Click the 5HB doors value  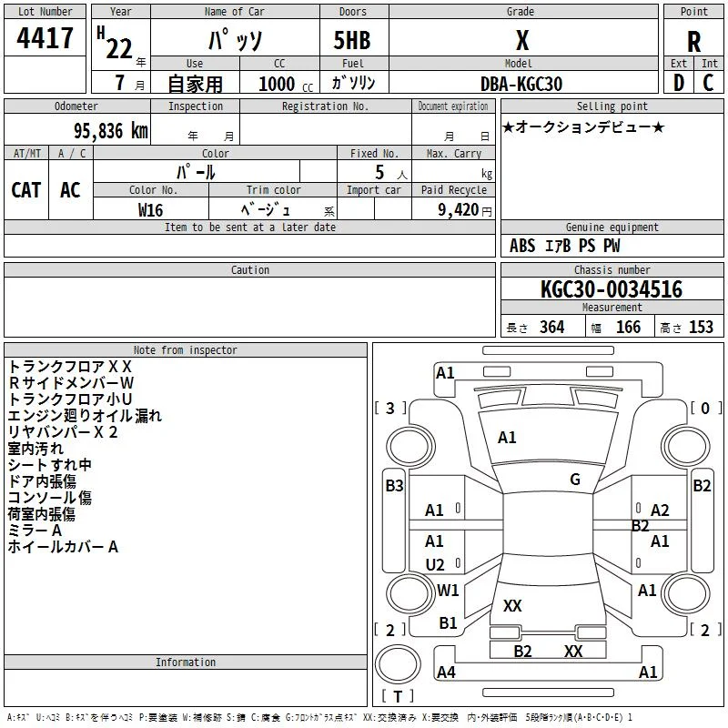[352, 41]
